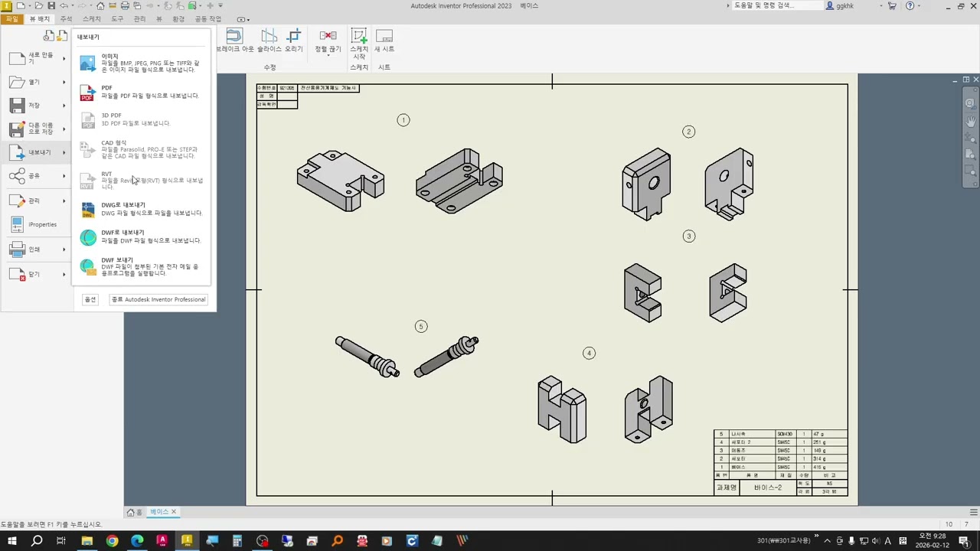The image size is (980, 551).
Task: Switch to the 환경 ribbon tab
Action: point(178,19)
